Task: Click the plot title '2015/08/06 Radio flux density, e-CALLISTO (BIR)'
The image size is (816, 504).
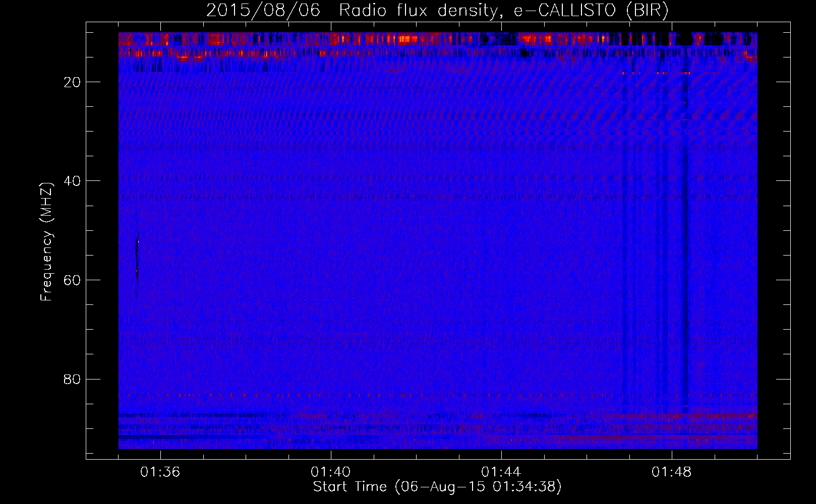Action: click(437, 10)
